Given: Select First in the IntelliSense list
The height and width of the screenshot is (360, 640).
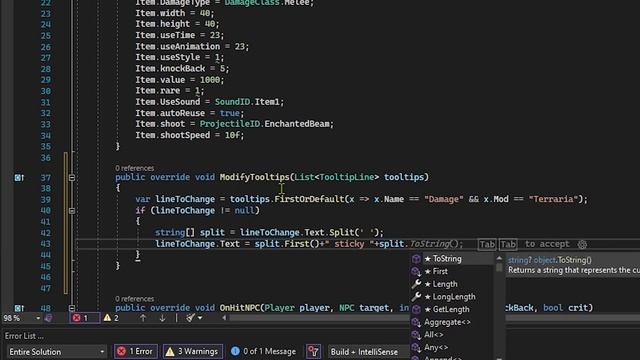Looking at the screenshot, I should click(452, 271).
